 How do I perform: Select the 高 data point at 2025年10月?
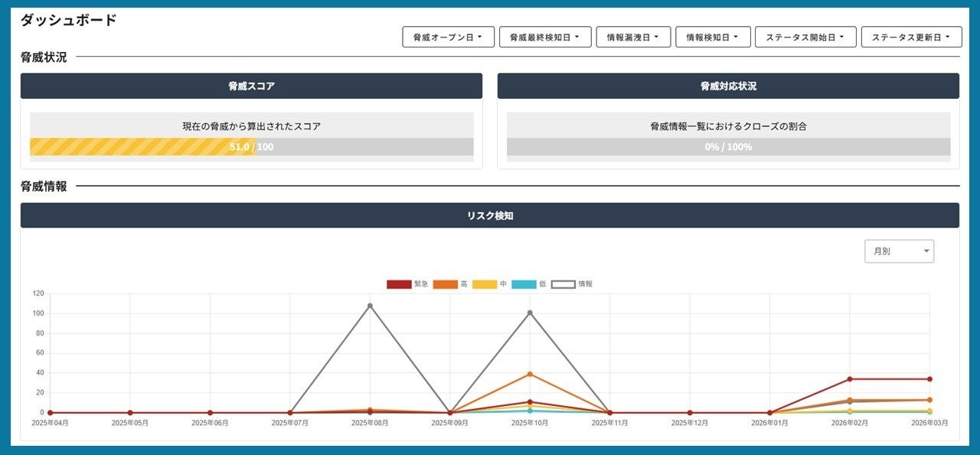click(x=530, y=374)
